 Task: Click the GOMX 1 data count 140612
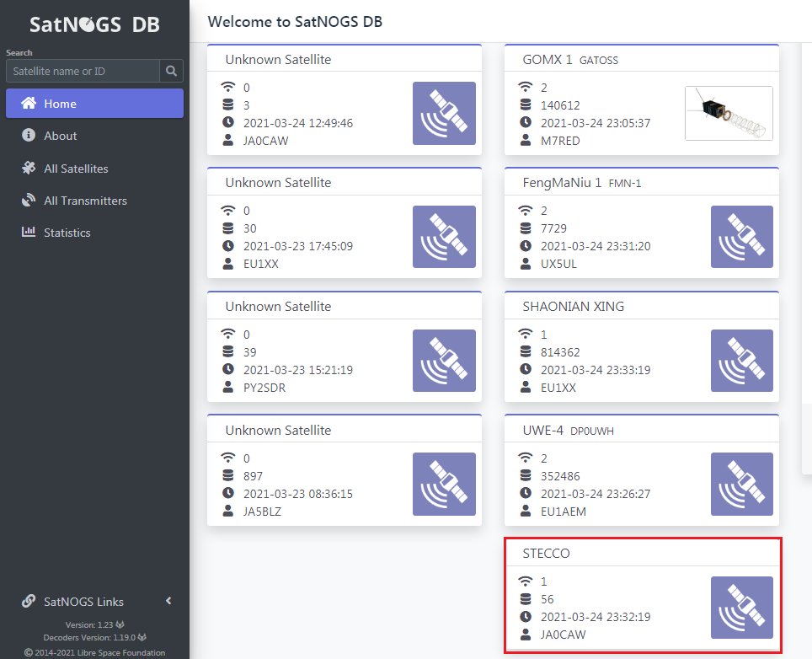pyautogui.click(x=560, y=105)
